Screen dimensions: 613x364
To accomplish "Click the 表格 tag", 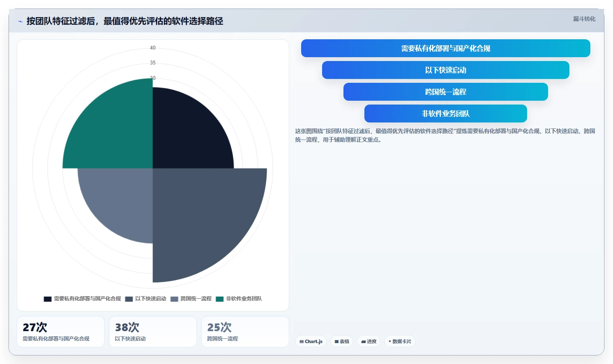I will pos(342,341).
